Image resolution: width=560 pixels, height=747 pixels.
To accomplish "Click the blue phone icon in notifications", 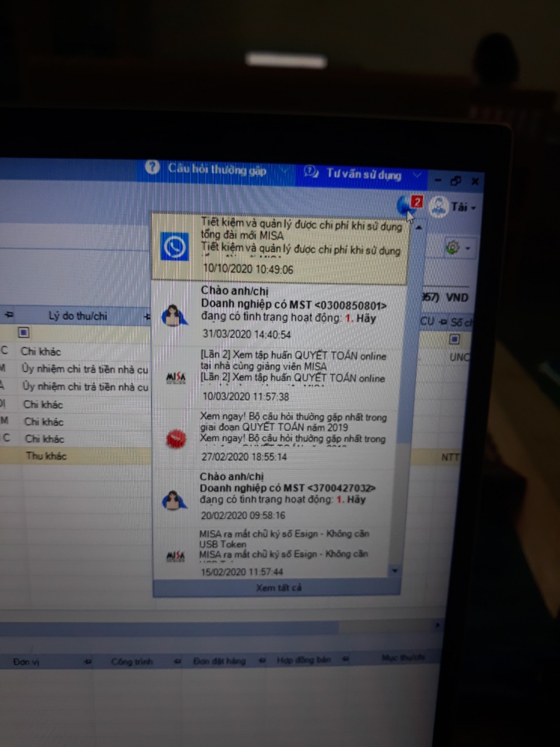I will (174, 247).
